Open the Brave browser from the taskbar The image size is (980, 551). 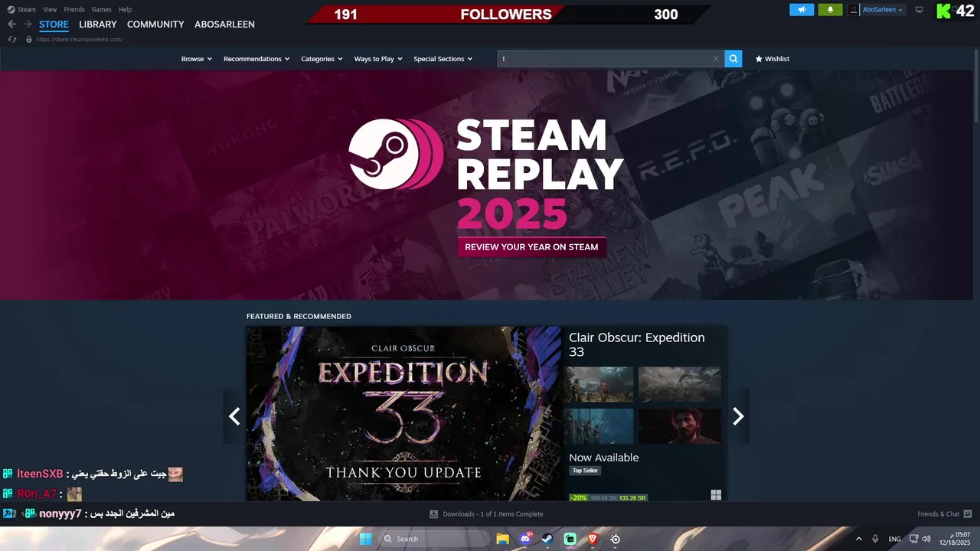pyautogui.click(x=593, y=539)
